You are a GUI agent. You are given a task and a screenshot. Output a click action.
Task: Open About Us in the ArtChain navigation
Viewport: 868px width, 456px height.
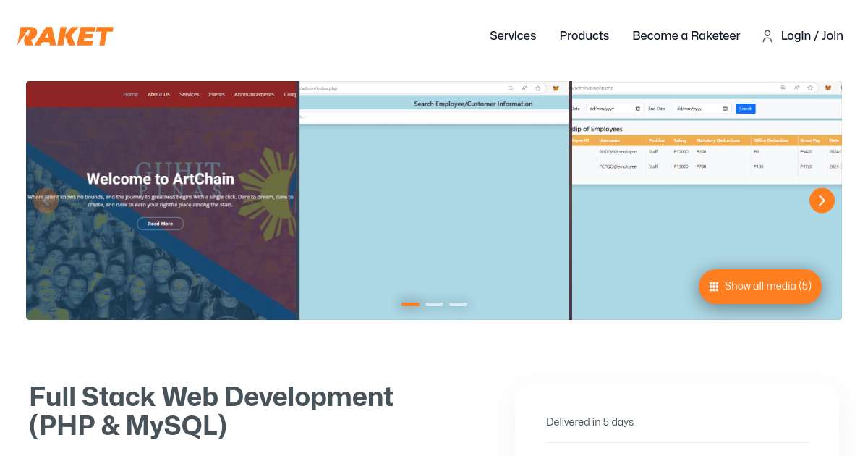pos(158,94)
